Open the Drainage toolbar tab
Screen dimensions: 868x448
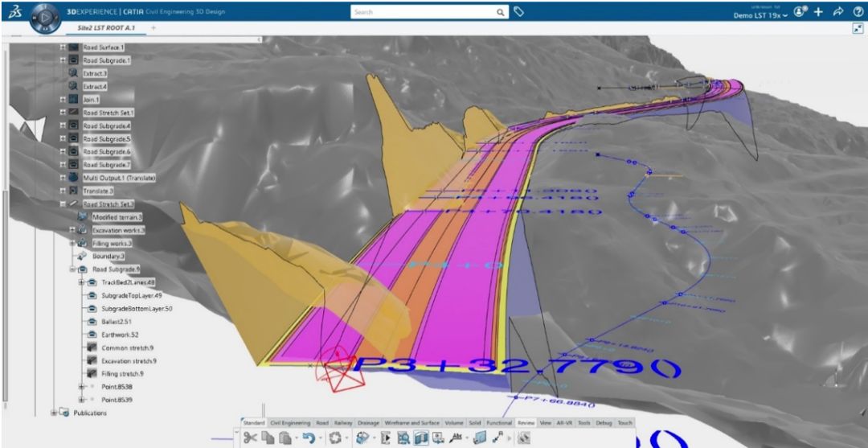pos(367,422)
